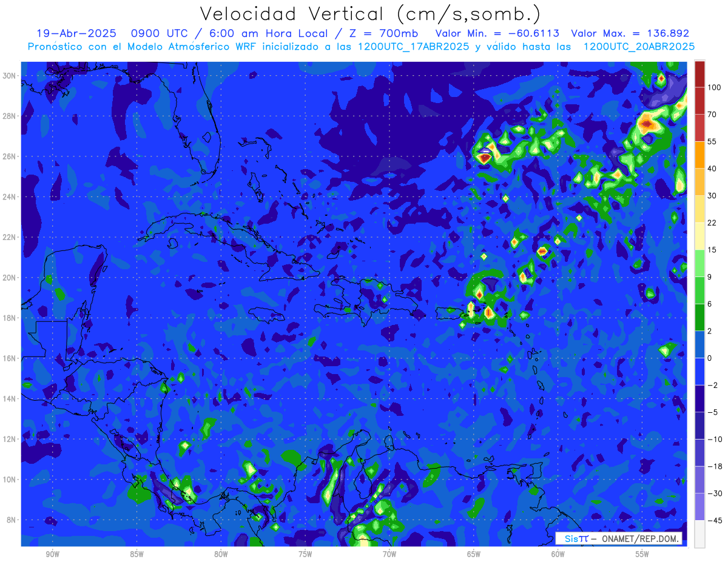This screenshot has width=728, height=562.
Task: Click the colorbar value '100'
Action: point(715,88)
